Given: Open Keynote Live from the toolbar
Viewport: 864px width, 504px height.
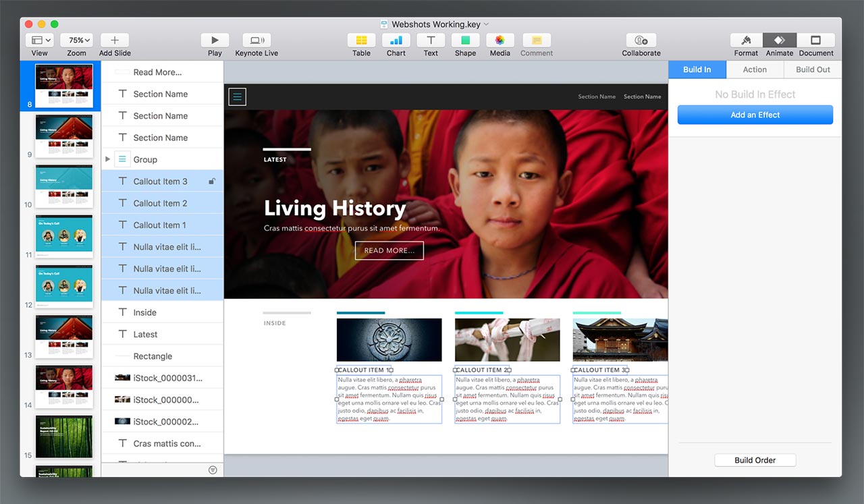Looking at the screenshot, I should pos(256,40).
